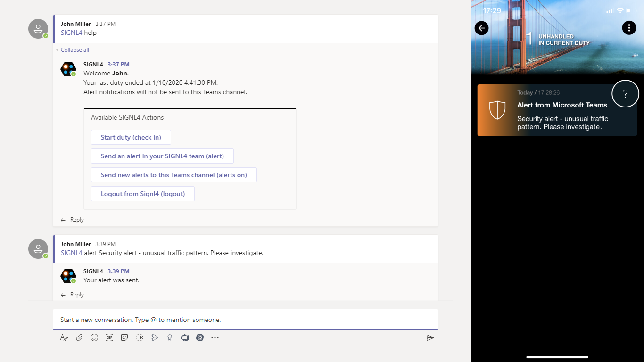The width and height of the screenshot is (644, 362).
Task: Click Logout from Signl4 (logout)
Action: (143, 194)
